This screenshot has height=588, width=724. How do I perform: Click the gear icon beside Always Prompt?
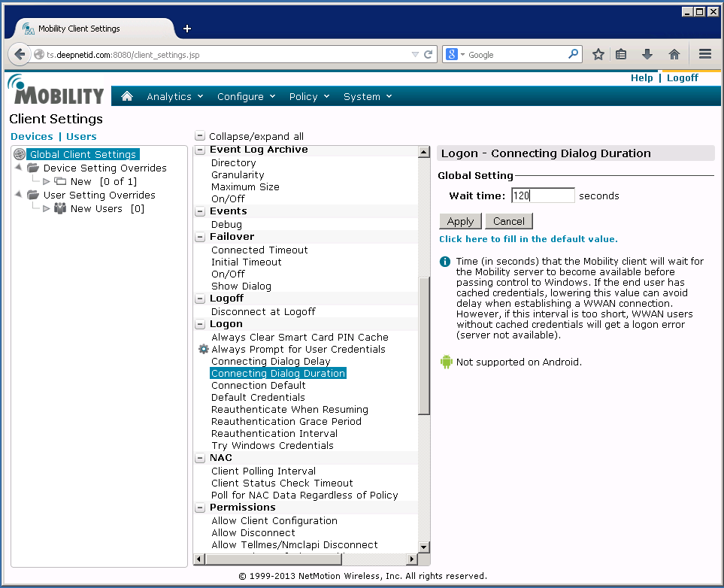(x=203, y=350)
